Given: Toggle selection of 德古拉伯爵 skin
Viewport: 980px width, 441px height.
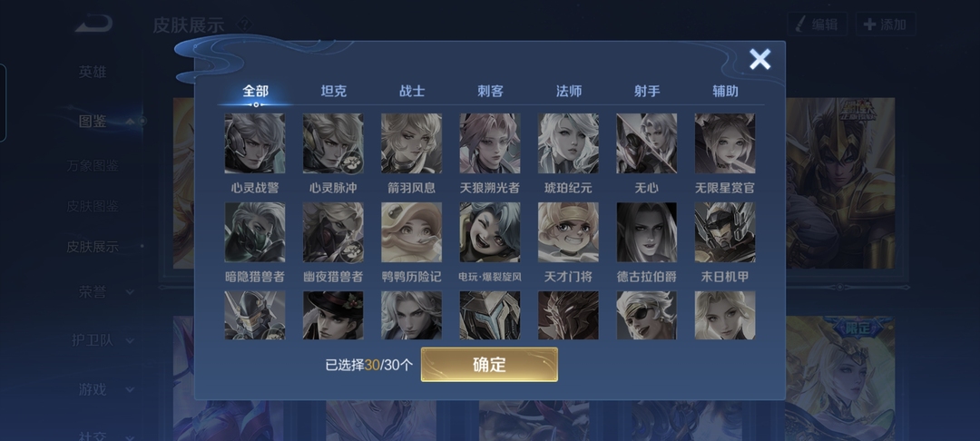Looking at the screenshot, I should coord(647,231).
